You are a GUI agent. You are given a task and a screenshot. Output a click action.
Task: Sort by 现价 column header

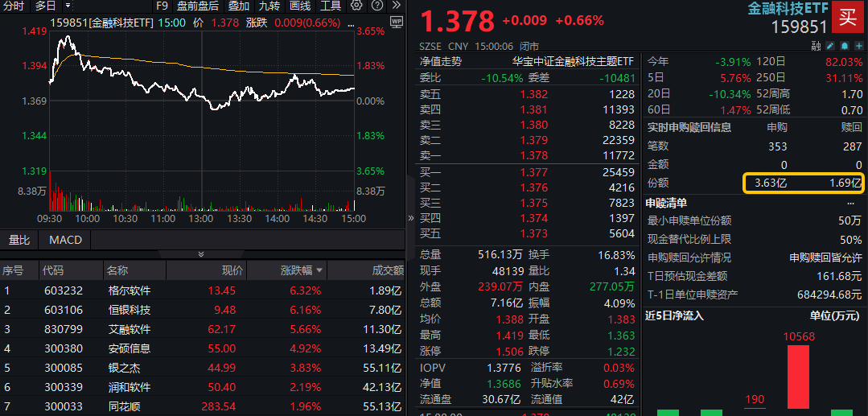[x=232, y=271]
